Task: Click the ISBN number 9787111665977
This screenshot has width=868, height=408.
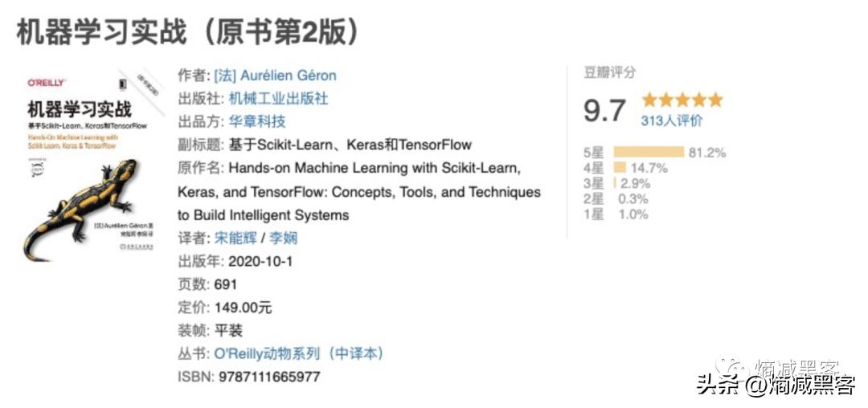Action: pyautogui.click(x=269, y=377)
